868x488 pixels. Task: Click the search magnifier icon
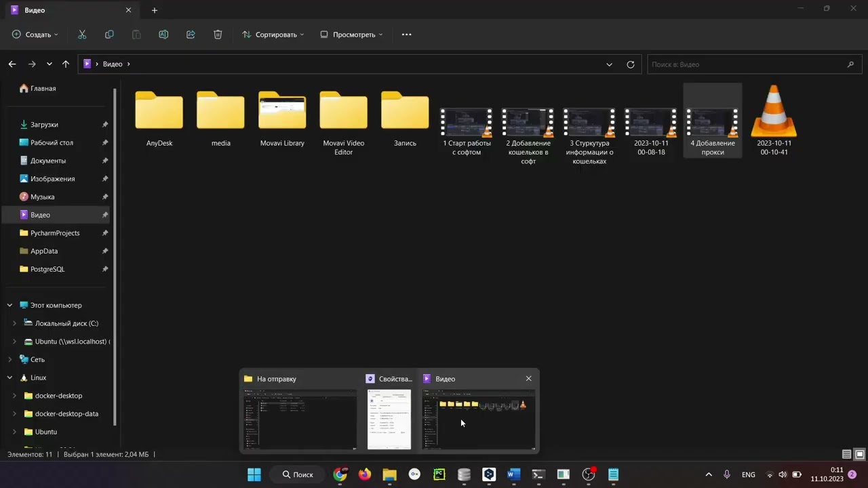click(850, 64)
